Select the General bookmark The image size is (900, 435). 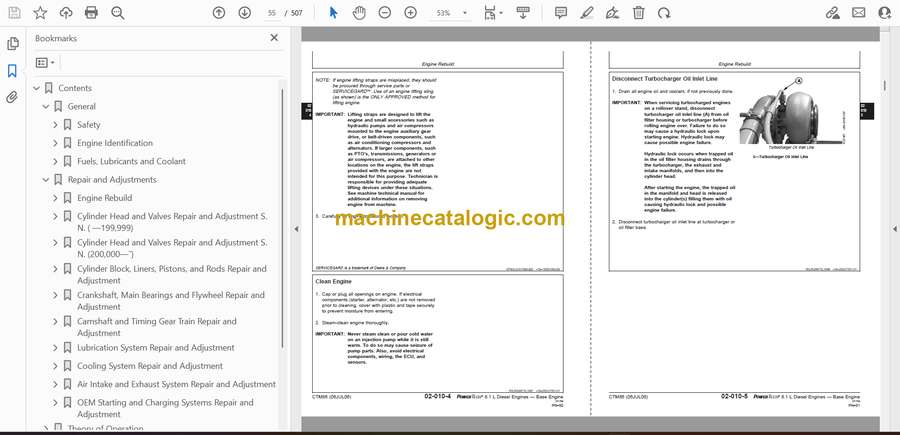(x=82, y=106)
